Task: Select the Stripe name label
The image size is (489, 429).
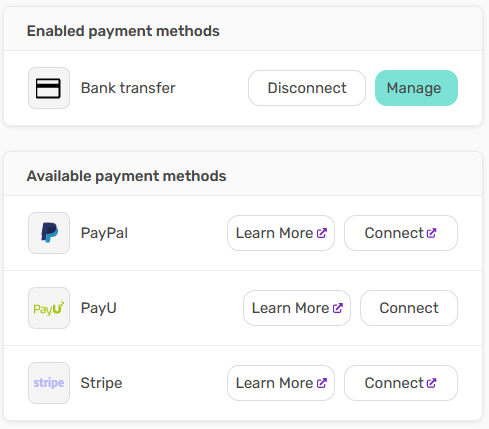Action: coord(101,383)
